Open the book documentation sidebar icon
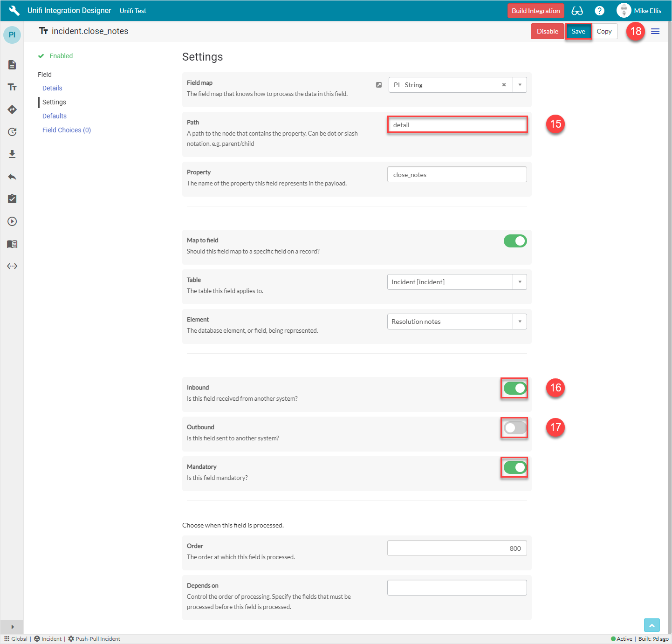672x644 pixels. 12,244
